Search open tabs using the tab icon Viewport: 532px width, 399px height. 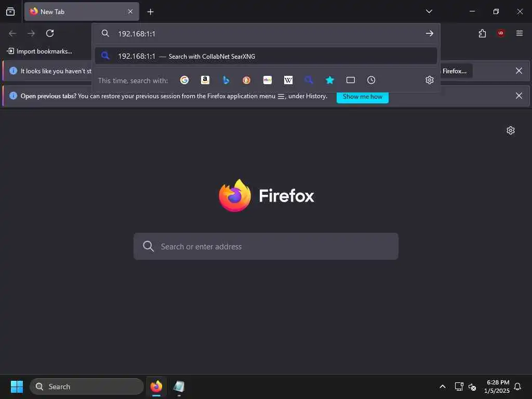click(351, 80)
